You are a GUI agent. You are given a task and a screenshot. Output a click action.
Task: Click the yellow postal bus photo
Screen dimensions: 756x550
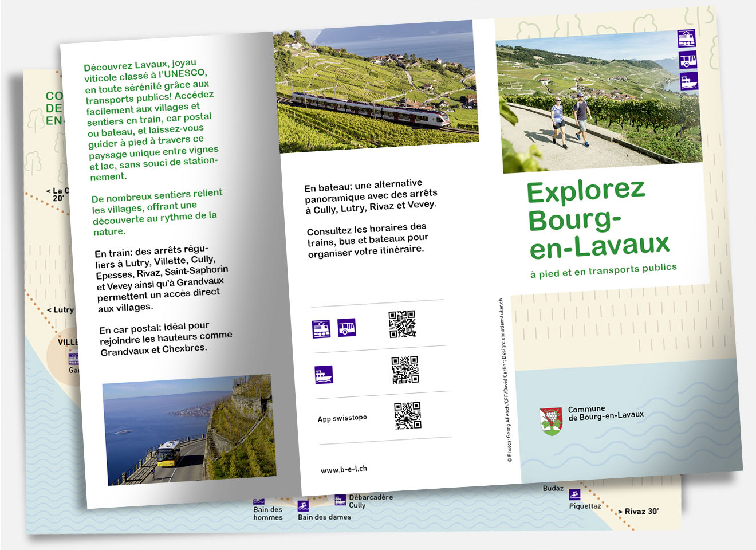click(x=189, y=430)
